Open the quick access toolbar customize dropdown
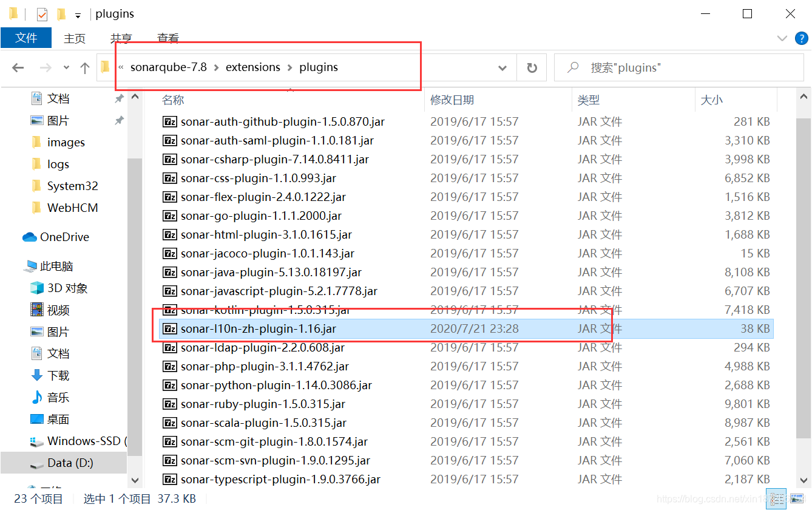The image size is (812, 510). click(x=78, y=15)
